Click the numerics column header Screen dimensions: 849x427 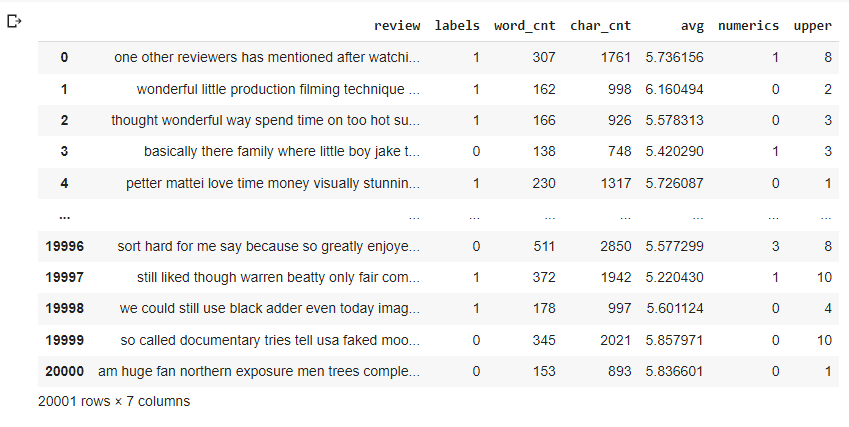tap(748, 25)
